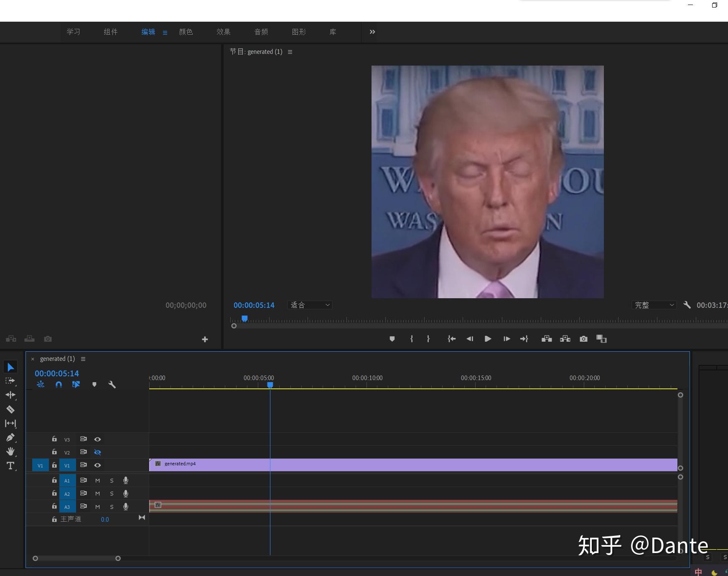Select the generated.mp4 video clip
The image size is (728, 576).
click(x=413, y=465)
